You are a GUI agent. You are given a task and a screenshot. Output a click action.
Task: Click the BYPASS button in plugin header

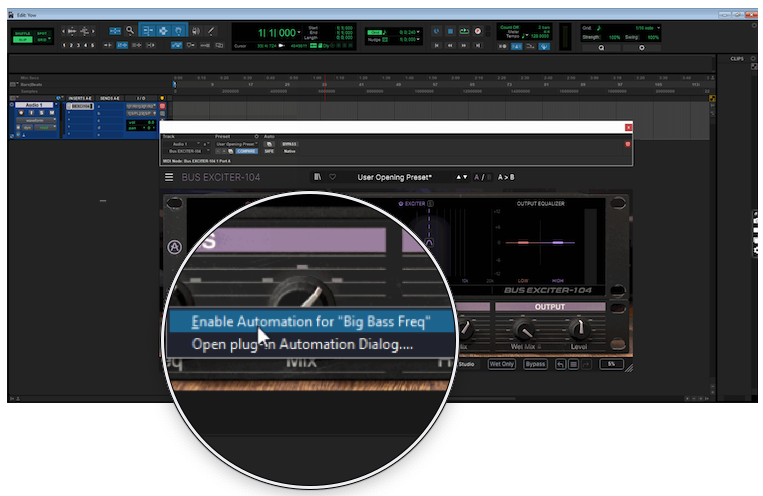pyautogui.click(x=290, y=144)
